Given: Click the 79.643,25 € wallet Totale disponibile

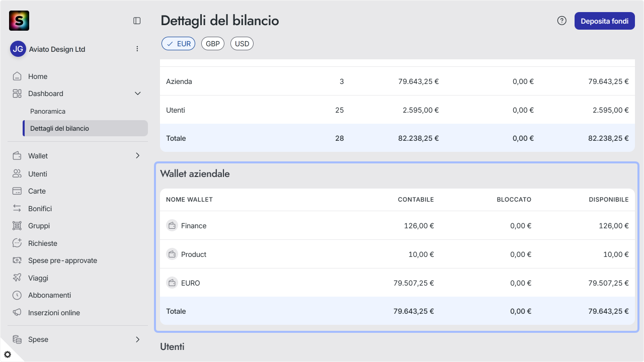Looking at the screenshot, I should click(x=608, y=311).
